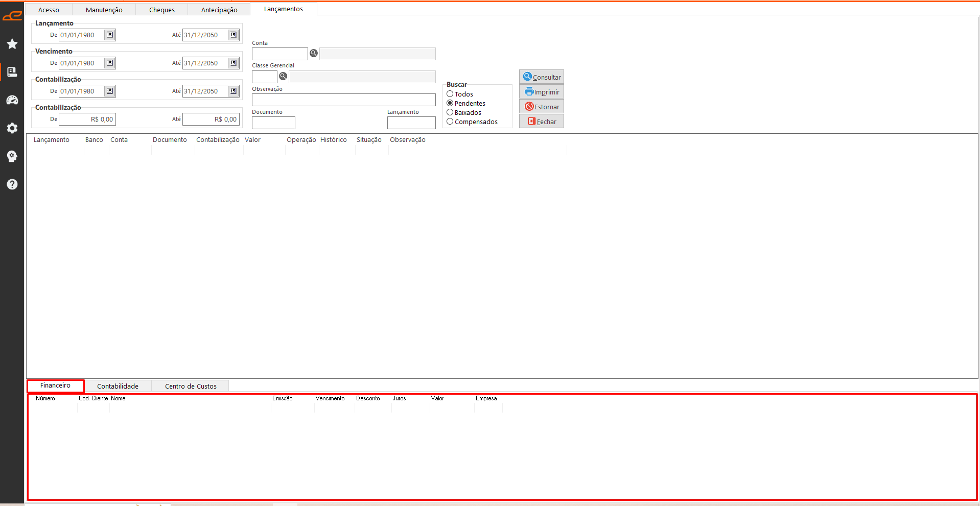Click the head with gear sidebar icon

coord(12,156)
